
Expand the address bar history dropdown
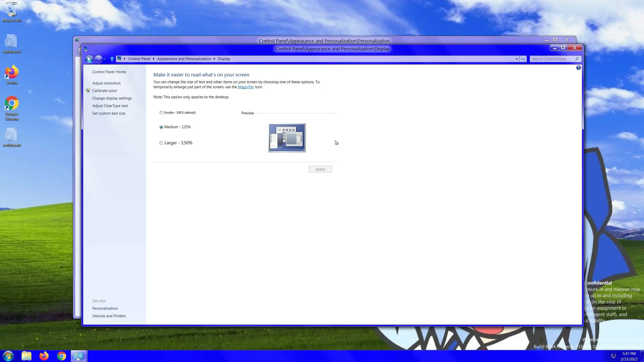pyautogui.click(x=517, y=59)
